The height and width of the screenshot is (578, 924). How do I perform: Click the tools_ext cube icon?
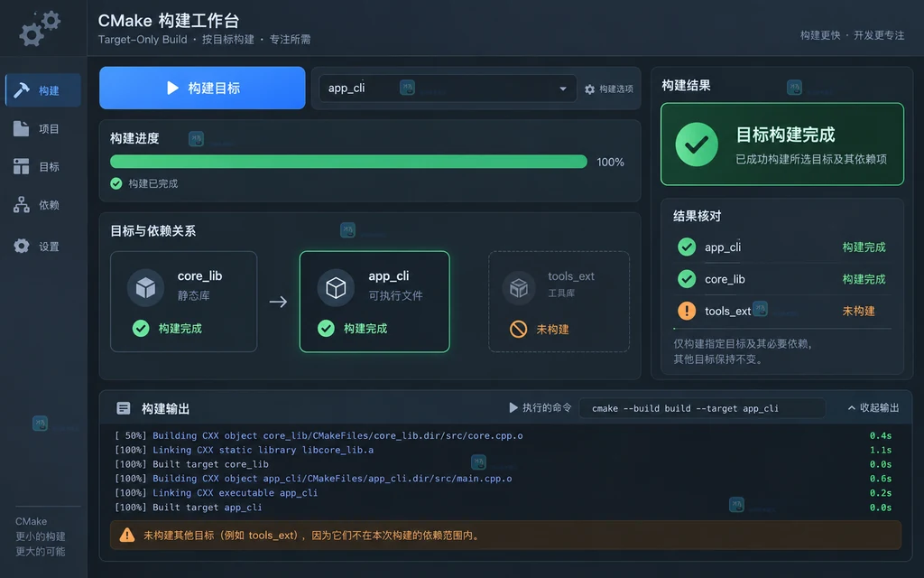pyautogui.click(x=519, y=287)
